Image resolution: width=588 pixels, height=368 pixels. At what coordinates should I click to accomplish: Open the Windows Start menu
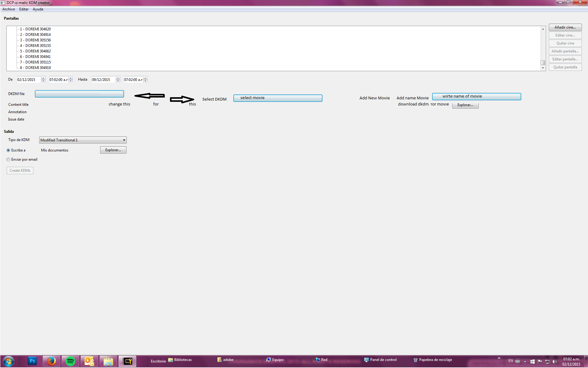pyautogui.click(x=9, y=361)
